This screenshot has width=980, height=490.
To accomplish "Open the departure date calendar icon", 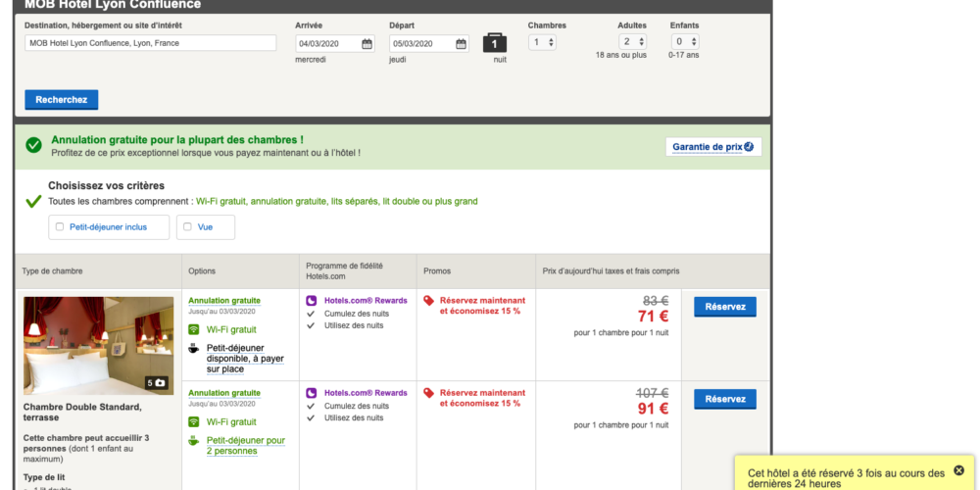I will [x=461, y=44].
